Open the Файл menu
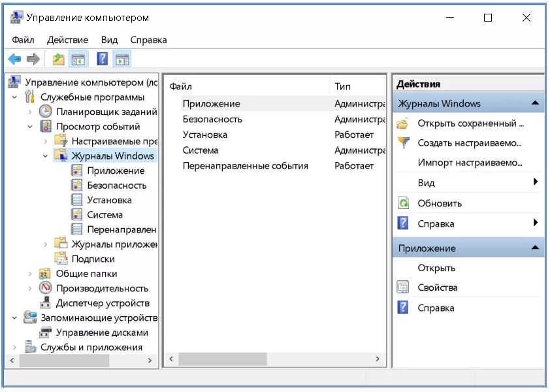Viewport: 550px width, 392px height. (23, 40)
